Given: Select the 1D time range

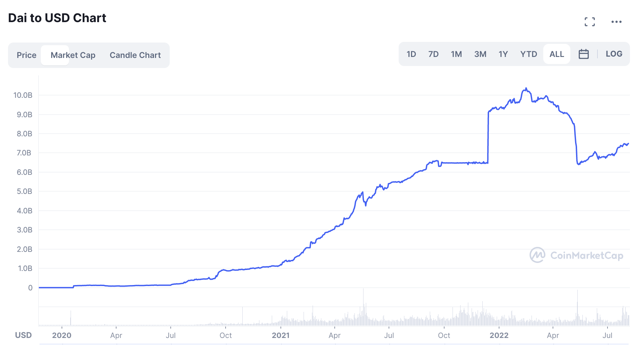Looking at the screenshot, I should (411, 54).
